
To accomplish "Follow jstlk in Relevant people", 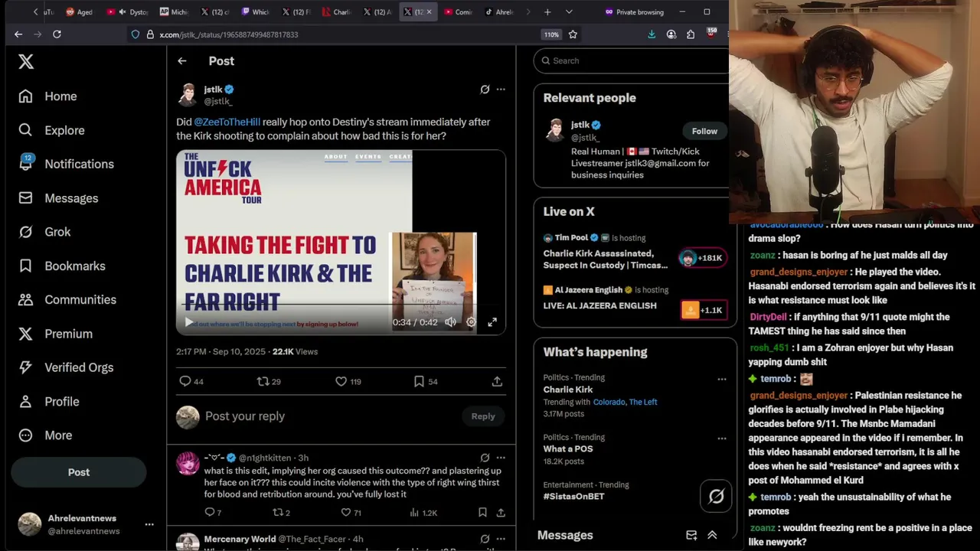I will coord(704,131).
